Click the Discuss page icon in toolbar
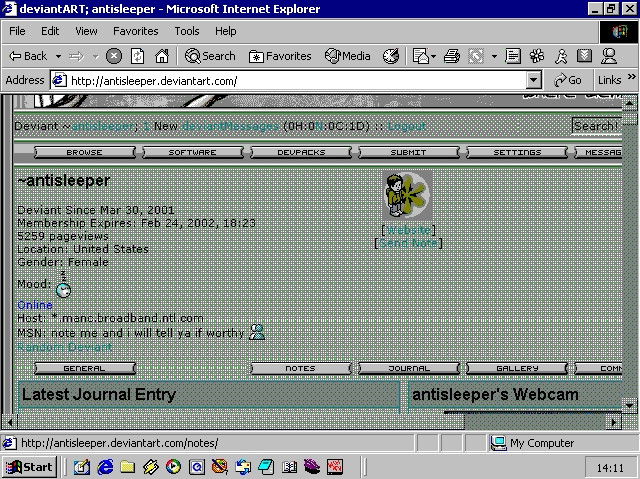The image size is (640, 479). 512,56
